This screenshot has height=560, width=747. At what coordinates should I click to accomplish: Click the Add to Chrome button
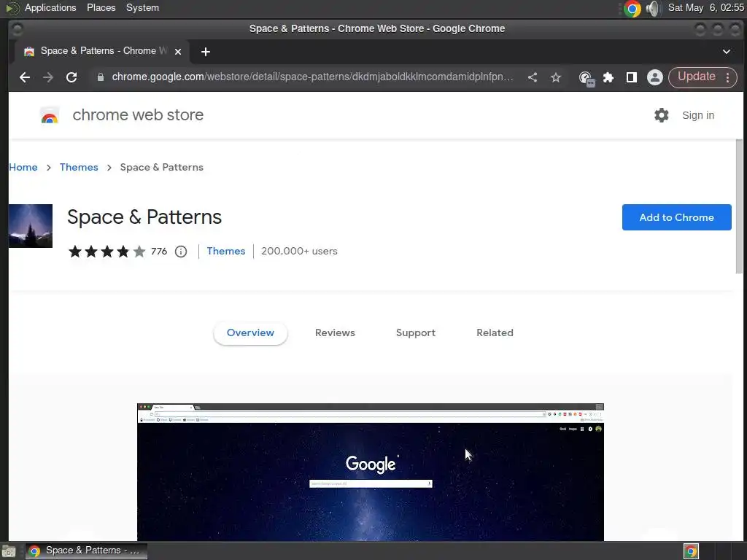point(676,217)
